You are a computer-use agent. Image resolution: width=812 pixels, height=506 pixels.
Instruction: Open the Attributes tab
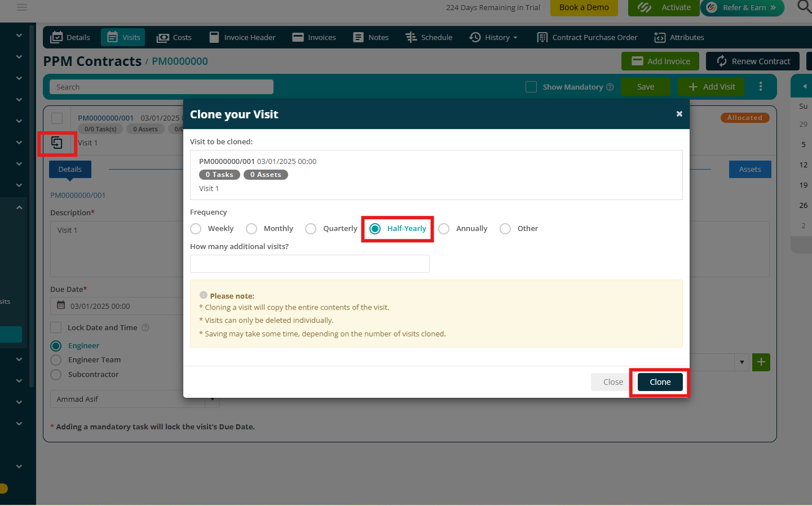[x=679, y=37]
